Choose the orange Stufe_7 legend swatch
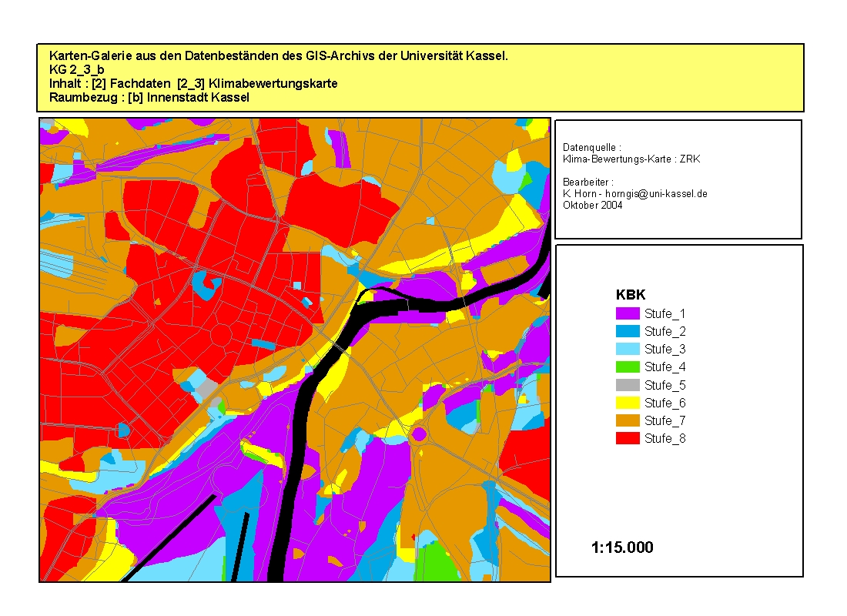The image size is (847, 616). click(x=628, y=420)
